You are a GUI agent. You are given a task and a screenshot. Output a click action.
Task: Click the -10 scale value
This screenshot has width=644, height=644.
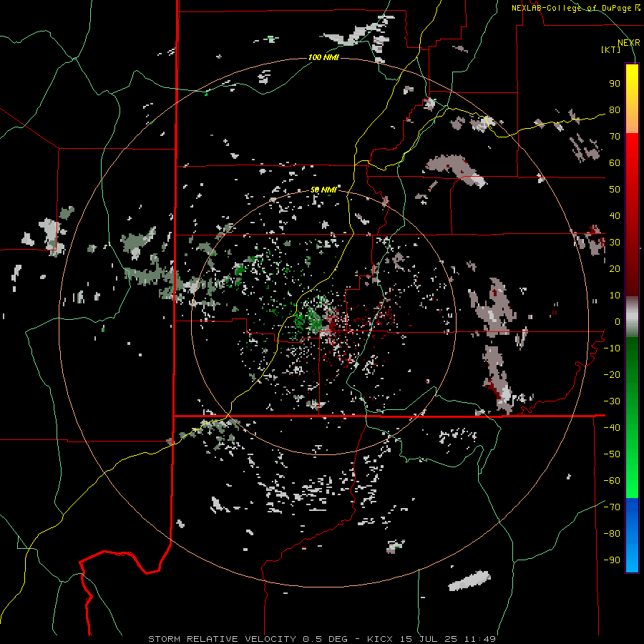click(612, 348)
